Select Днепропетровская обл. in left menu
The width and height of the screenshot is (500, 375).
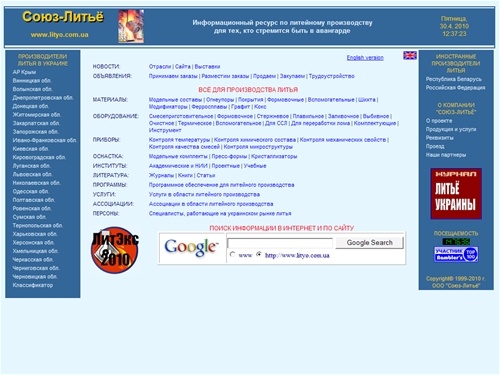click(43, 98)
